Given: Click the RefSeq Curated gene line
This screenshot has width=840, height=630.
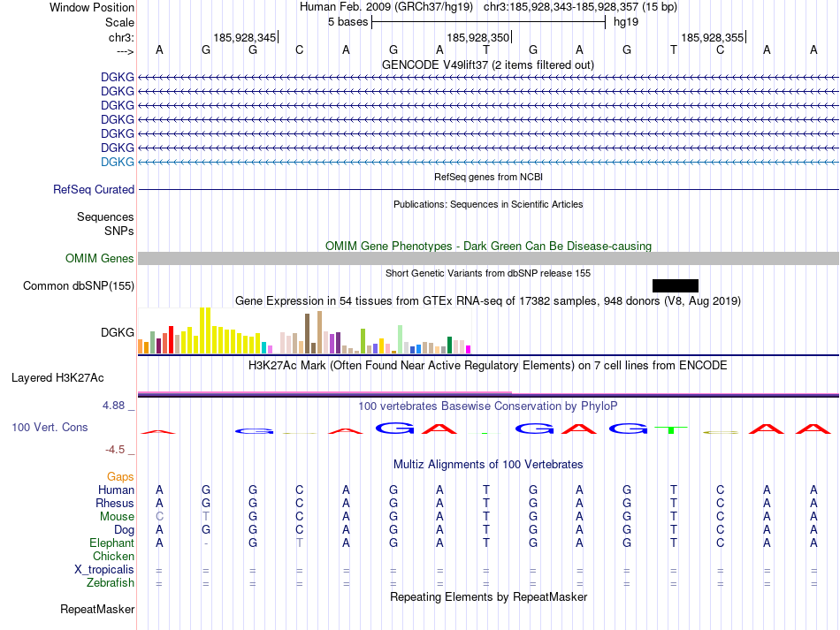Looking at the screenshot, I should pos(488,189).
